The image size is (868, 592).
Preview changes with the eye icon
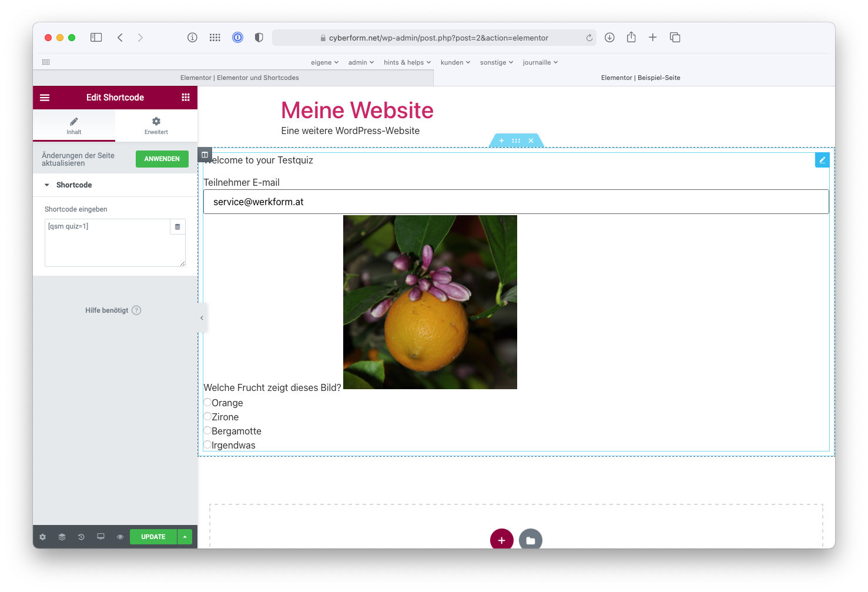pos(120,537)
